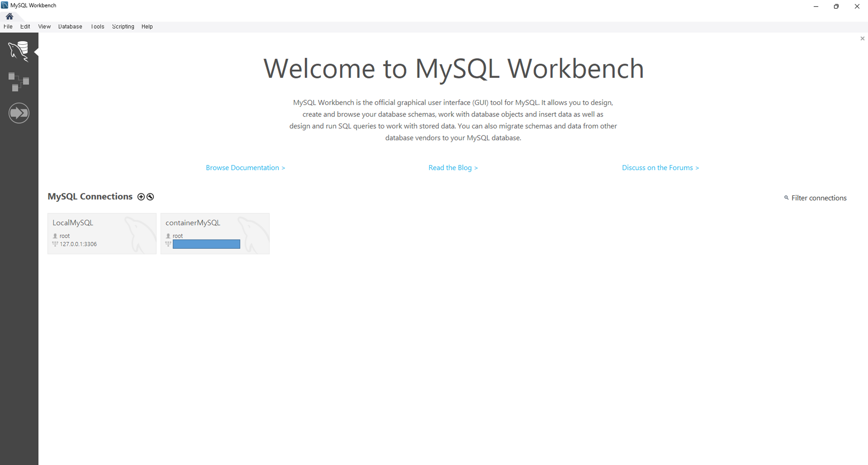The height and width of the screenshot is (465, 868).
Task: Open the Edit menu
Action: click(25, 27)
